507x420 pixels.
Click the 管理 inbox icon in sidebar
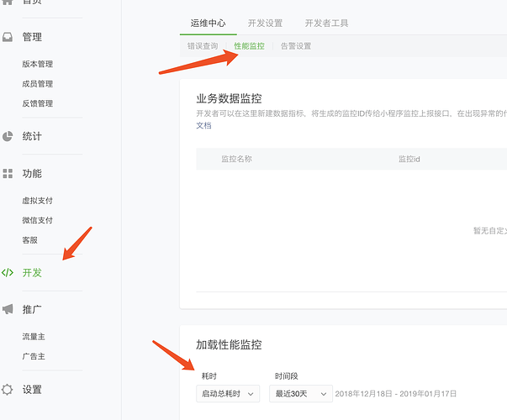pyautogui.click(x=8, y=37)
